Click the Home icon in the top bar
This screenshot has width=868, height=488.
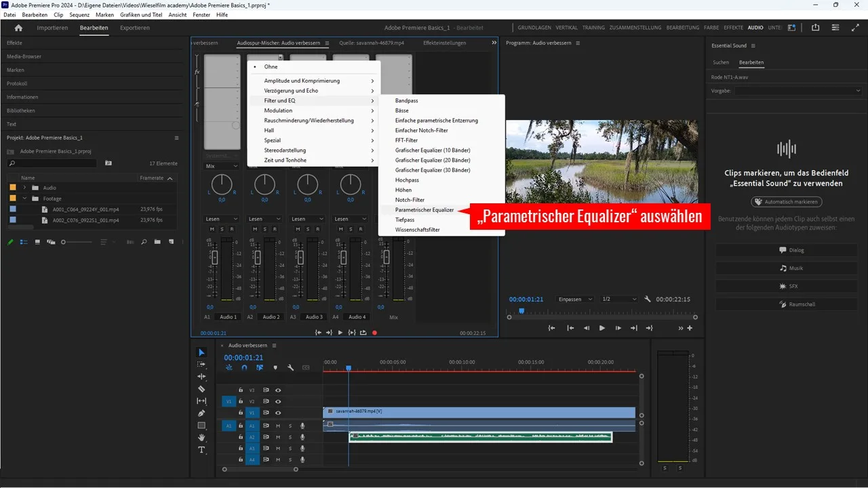(18, 28)
